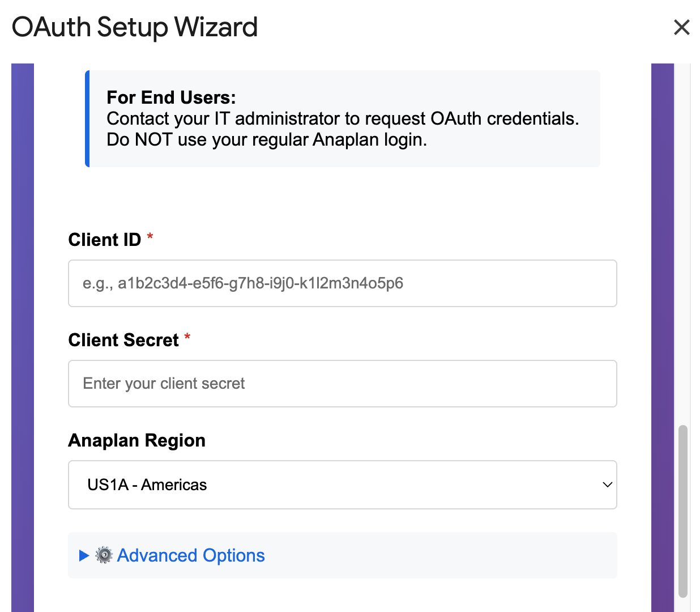700x612 pixels.
Task: Click the Client Secret field label
Action: click(x=123, y=339)
